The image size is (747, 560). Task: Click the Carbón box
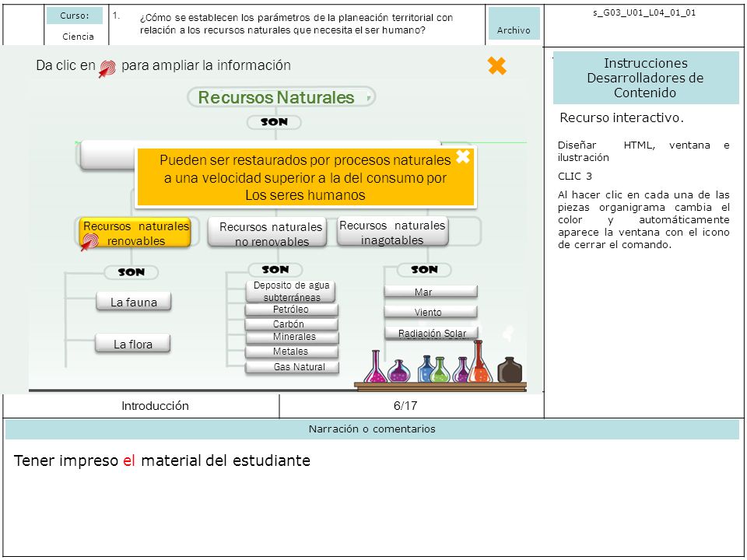[291, 324]
